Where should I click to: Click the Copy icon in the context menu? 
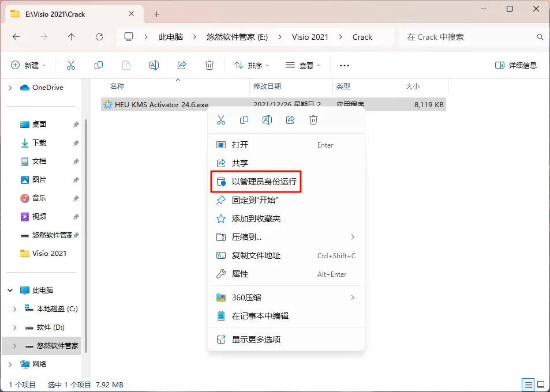coord(244,120)
